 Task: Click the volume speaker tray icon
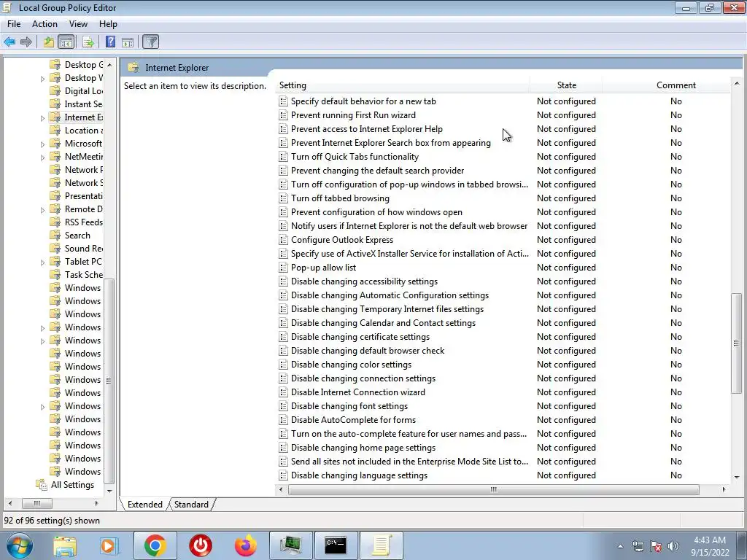tap(673, 546)
